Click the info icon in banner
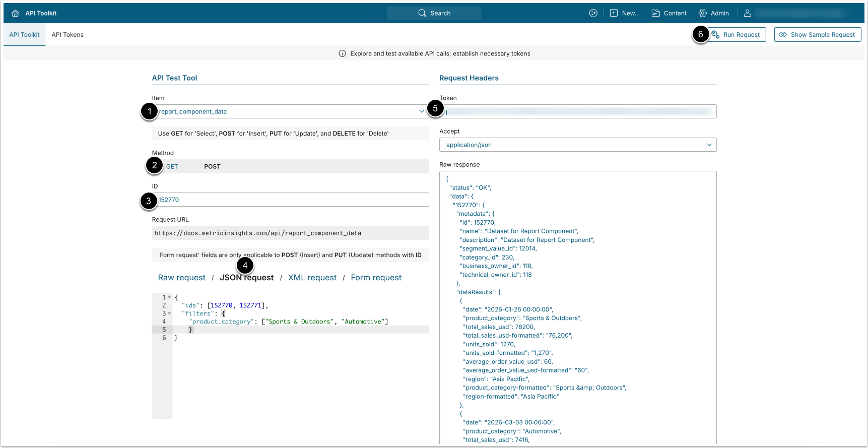This screenshot has width=868, height=448. pyautogui.click(x=343, y=53)
